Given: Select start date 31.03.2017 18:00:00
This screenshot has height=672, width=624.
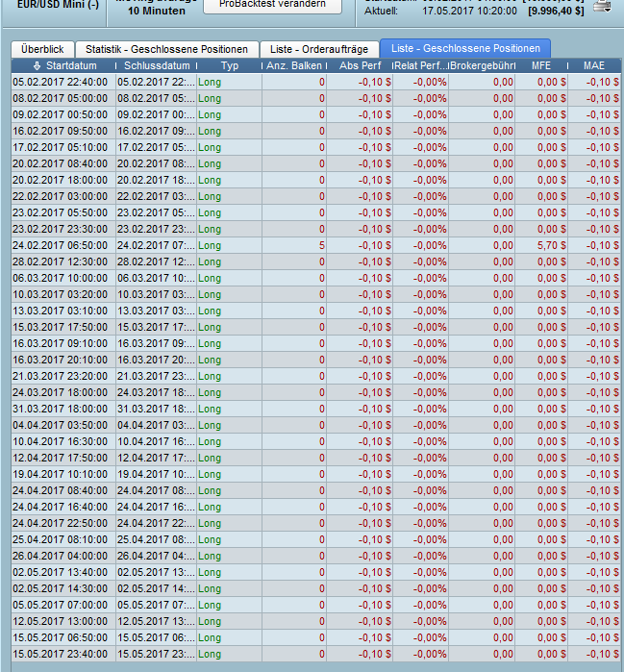Looking at the screenshot, I should coord(60,409).
